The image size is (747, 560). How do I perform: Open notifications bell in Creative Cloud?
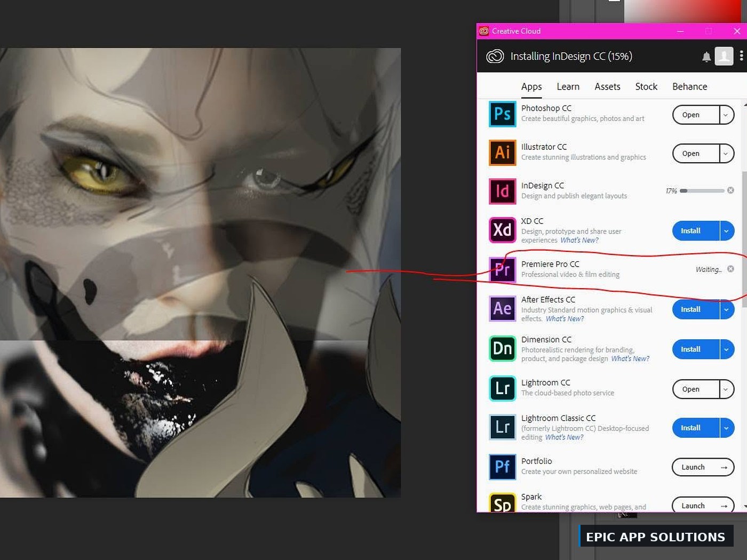tap(706, 57)
